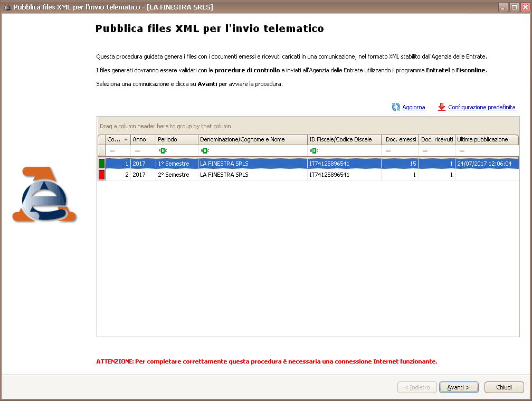Viewport: 532px width, 401px height.
Task: Click the green status swatch of row 1
Action: pos(102,164)
